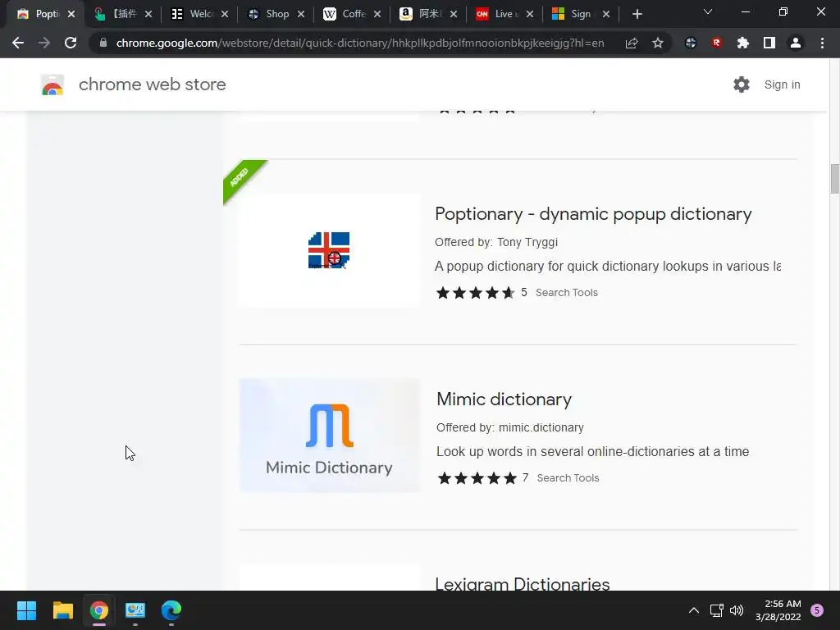Share this page via share icon
This screenshot has height=630, width=840.
pyautogui.click(x=632, y=43)
